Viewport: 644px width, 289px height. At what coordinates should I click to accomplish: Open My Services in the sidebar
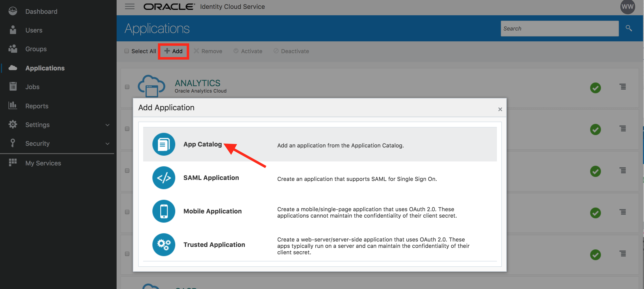[x=43, y=163]
